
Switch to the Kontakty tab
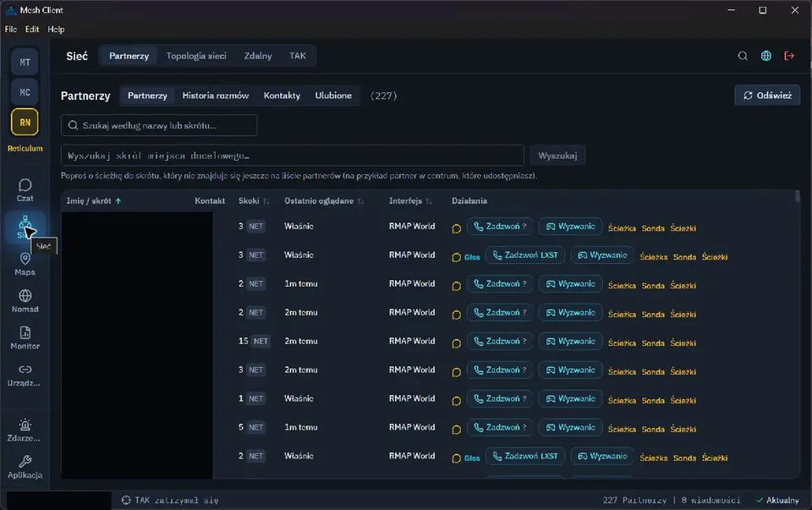[282, 96]
